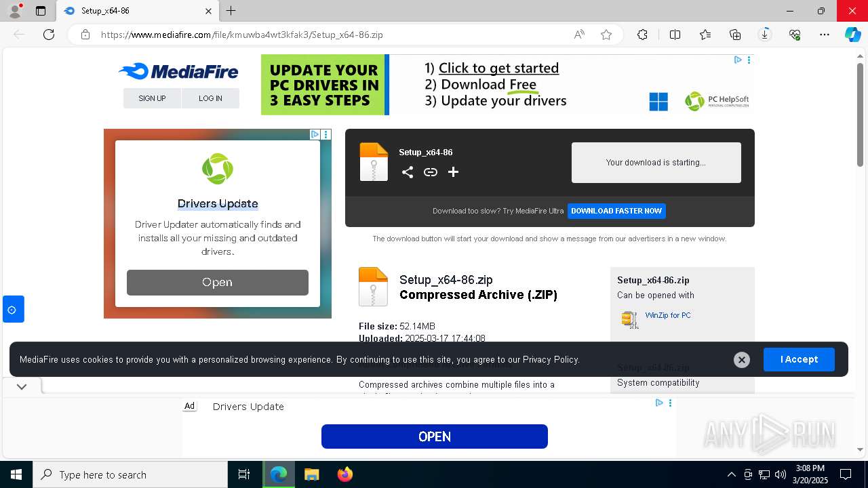Open the volume control
Viewport: 868px width, 488px height.
781,474
